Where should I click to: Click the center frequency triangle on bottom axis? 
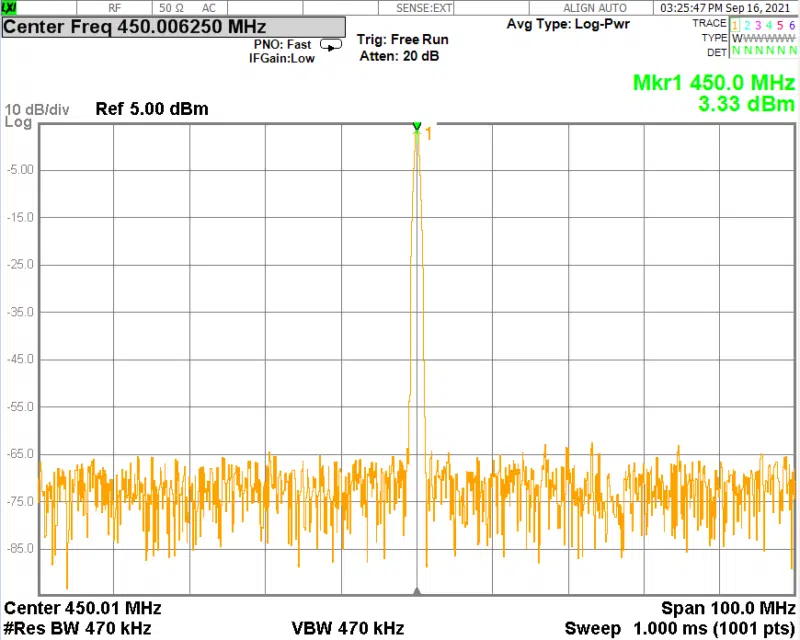click(417, 592)
